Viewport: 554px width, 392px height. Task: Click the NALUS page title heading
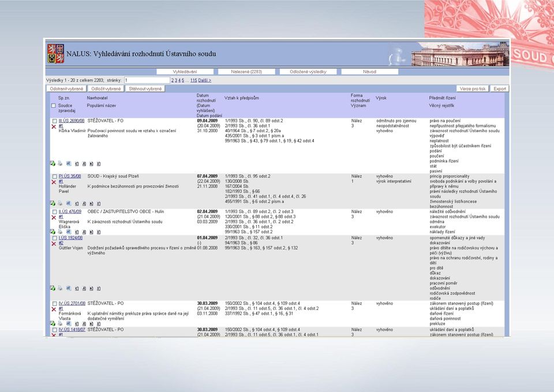click(141, 54)
